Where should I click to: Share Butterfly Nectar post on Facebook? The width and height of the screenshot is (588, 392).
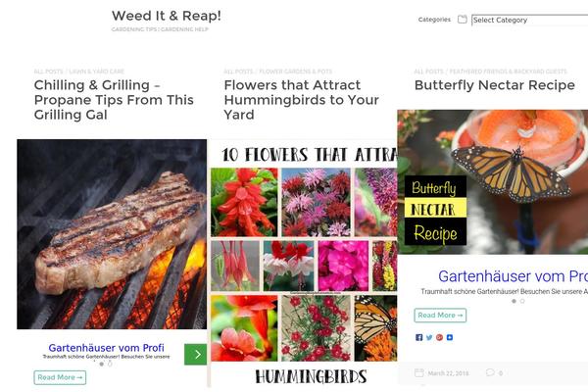[x=418, y=337]
